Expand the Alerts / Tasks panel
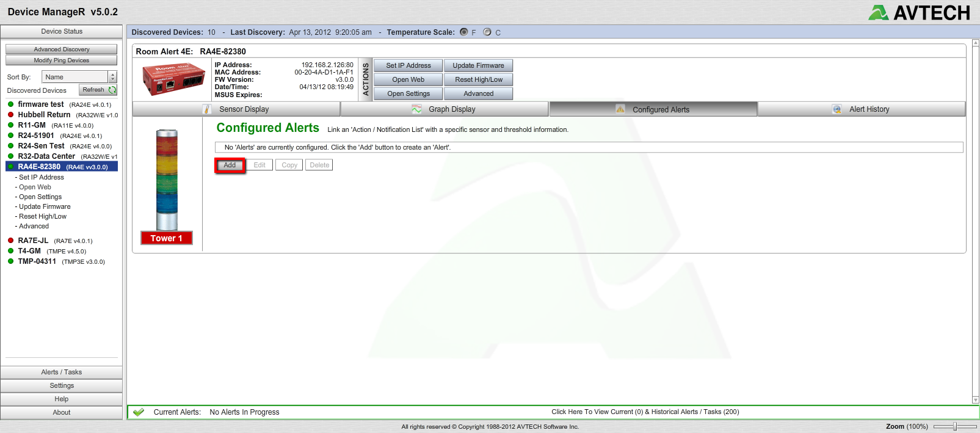The height and width of the screenshot is (433, 980). [x=62, y=372]
